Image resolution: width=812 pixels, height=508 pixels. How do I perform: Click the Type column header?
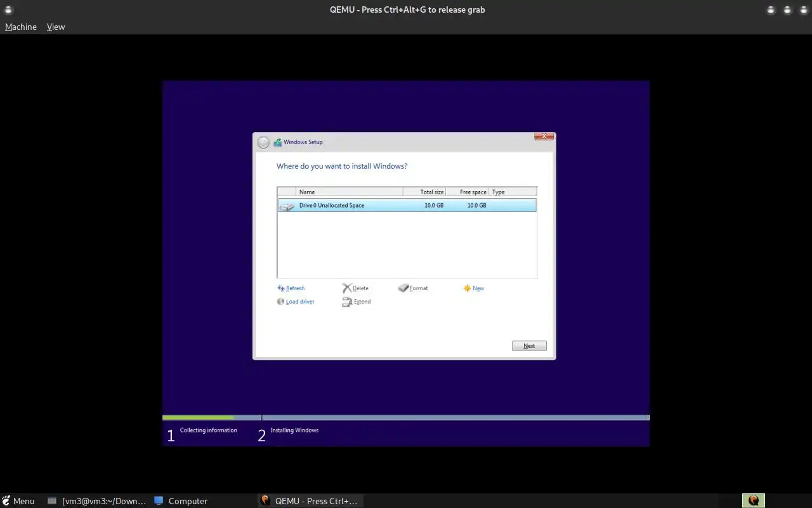(513, 192)
